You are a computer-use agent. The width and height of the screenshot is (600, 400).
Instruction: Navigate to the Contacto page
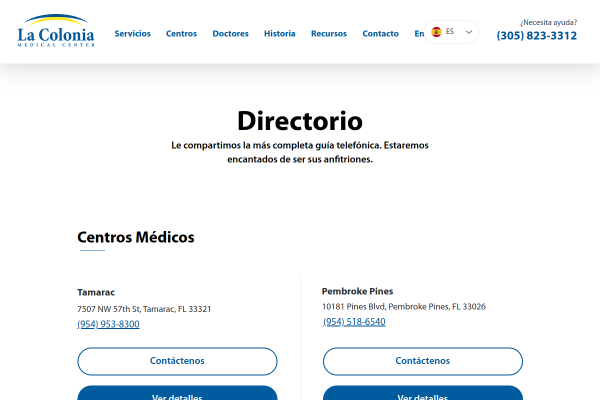point(380,34)
